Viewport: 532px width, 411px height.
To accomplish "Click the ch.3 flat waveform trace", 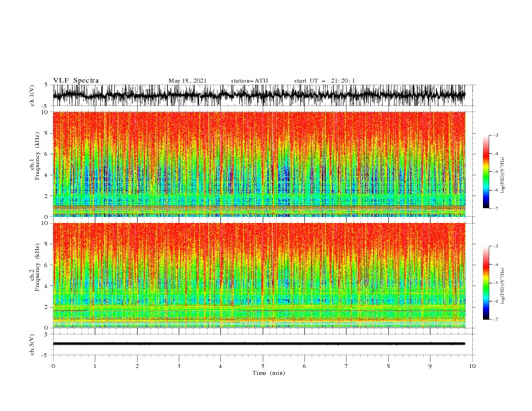I will tap(259, 344).
